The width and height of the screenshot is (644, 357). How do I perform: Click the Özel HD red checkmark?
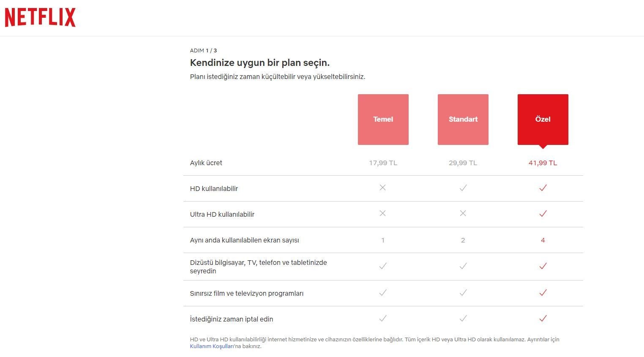(x=543, y=188)
